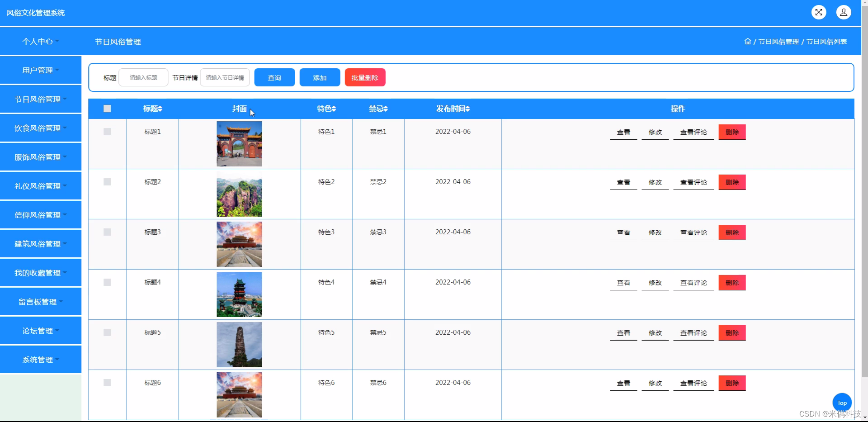Delete row 标题6 with red 删除

pyautogui.click(x=732, y=383)
